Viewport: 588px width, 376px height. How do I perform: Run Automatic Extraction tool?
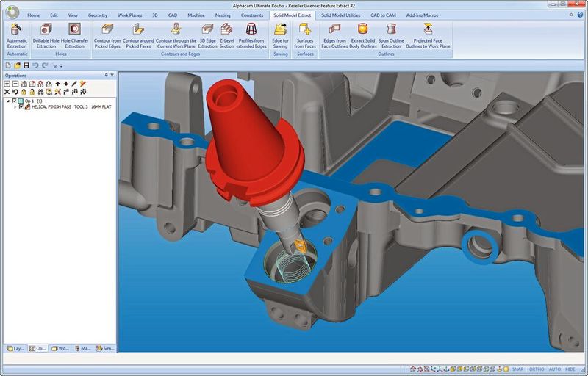pyautogui.click(x=17, y=36)
